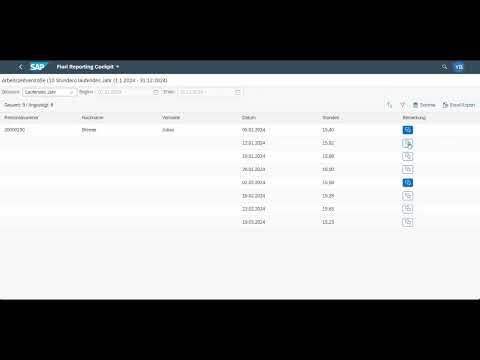Select the hours value 15,28
This screenshot has height=360, width=480.
328,196
